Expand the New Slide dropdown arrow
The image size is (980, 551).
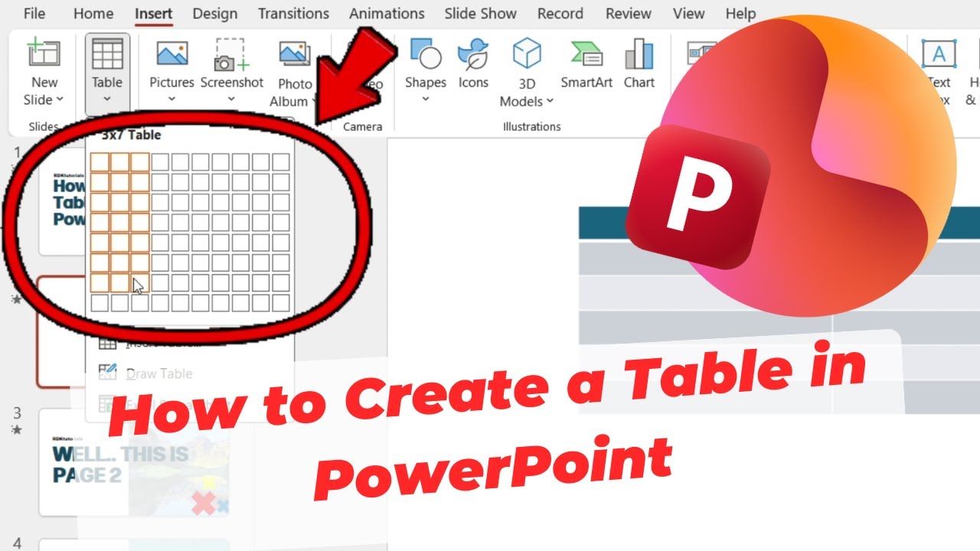pos(60,100)
